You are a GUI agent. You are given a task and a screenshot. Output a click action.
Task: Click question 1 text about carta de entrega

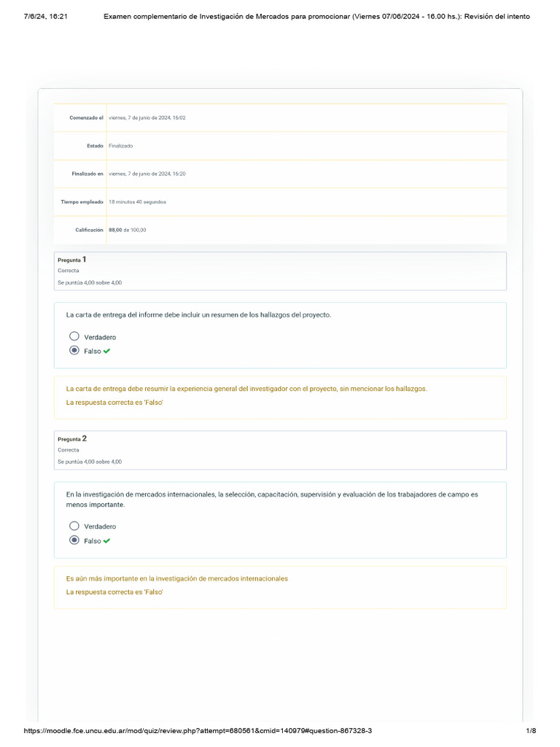(x=198, y=315)
